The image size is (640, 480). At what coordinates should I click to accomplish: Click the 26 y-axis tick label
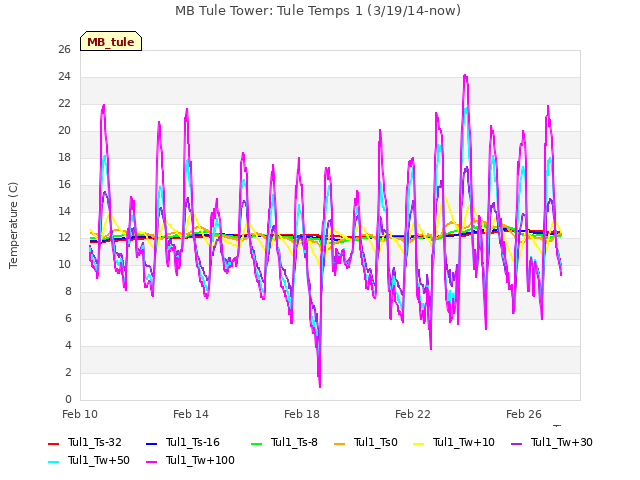(64, 50)
